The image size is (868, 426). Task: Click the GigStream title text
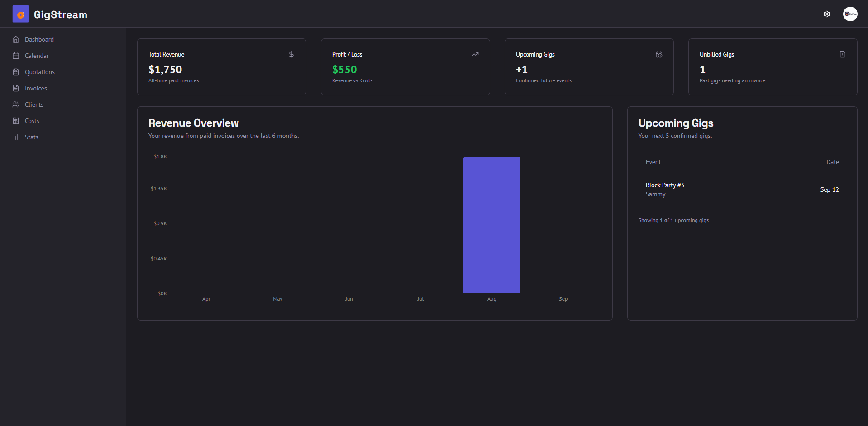[61, 14]
